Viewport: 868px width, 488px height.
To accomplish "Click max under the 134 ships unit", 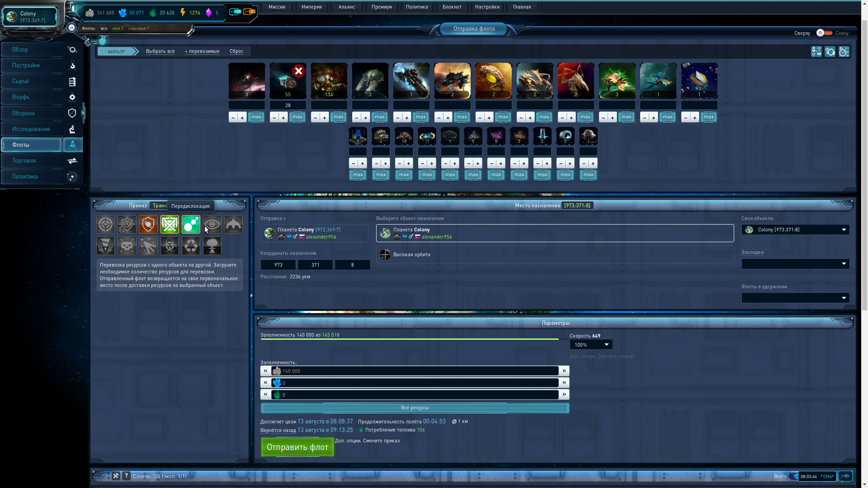I will [338, 117].
